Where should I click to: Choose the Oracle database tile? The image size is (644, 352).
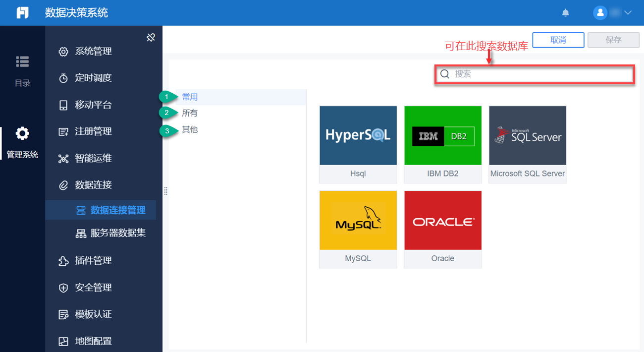[x=443, y=229]
